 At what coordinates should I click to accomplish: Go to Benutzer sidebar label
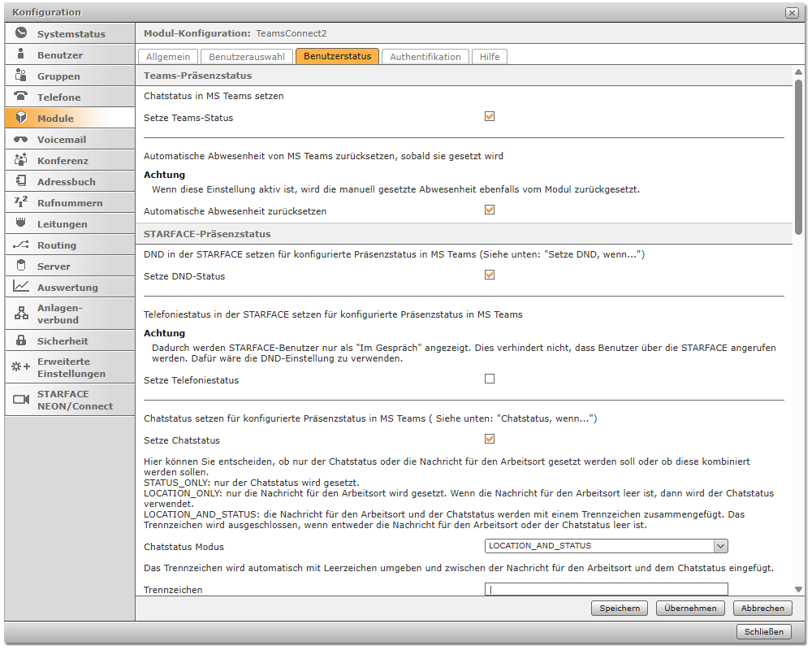pyautogui.click(x=59, y=55)
